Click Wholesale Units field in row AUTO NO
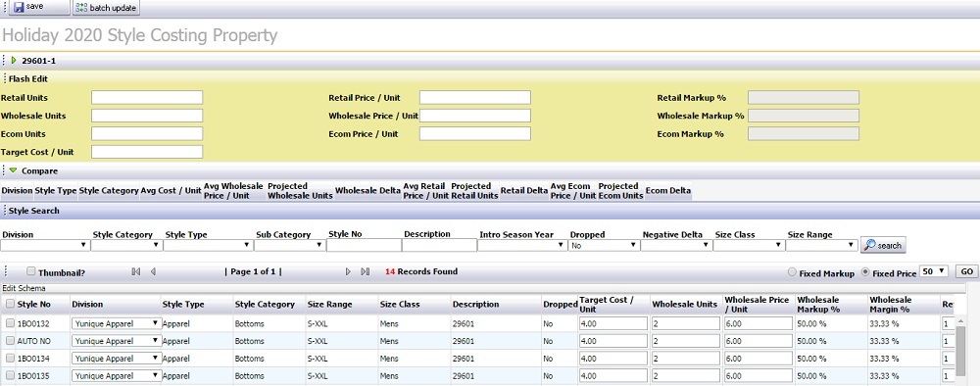Screen dimensions: 980x386 tap(686, 341)
